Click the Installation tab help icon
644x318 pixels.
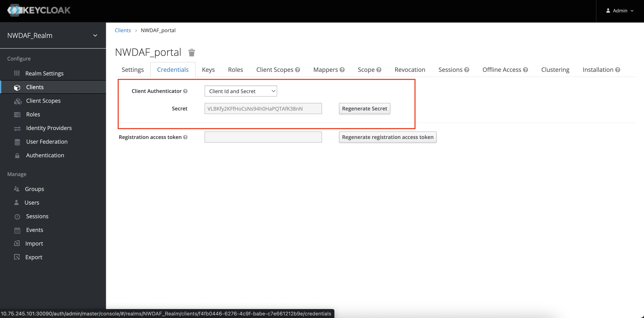pyautogui.click(x=618, y=70)
